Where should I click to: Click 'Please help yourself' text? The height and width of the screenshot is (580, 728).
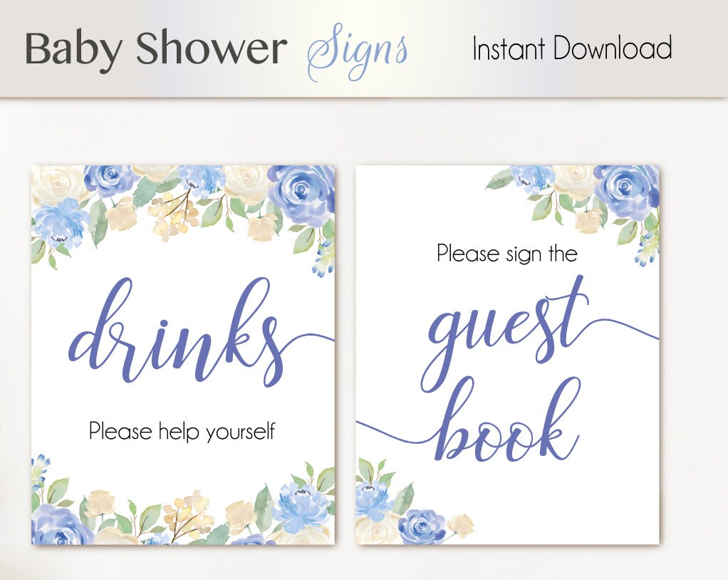[x=182, y=431]
